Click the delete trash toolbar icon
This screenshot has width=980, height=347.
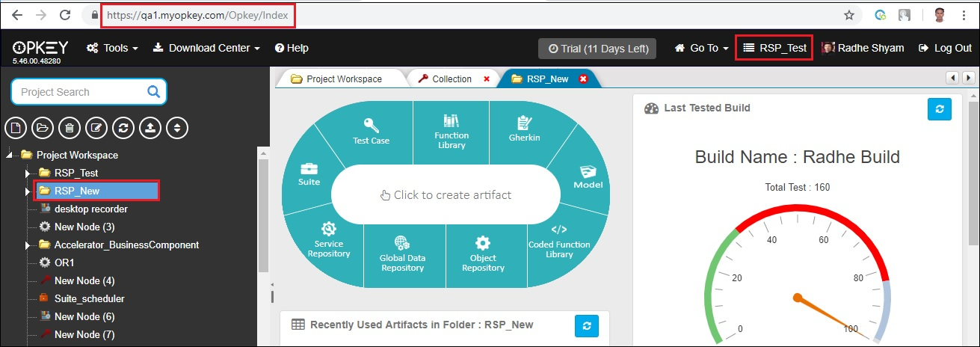click(70, 128)
